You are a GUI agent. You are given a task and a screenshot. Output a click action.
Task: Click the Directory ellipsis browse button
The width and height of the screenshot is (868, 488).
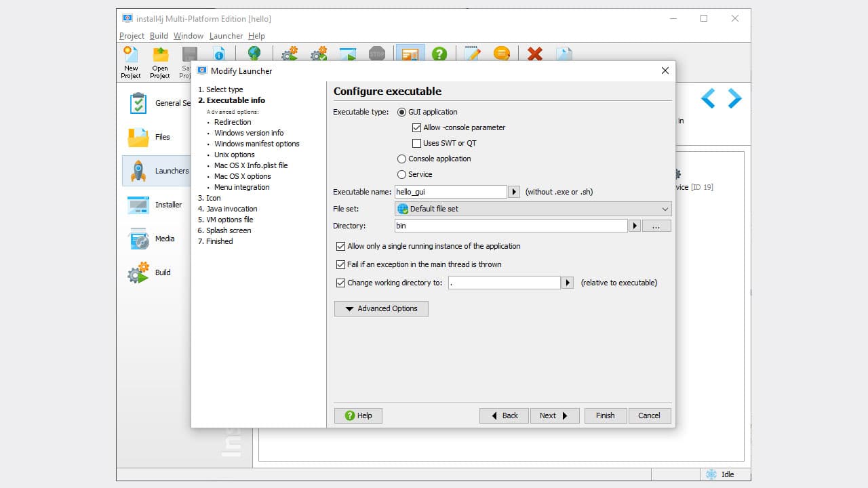point(655,226)
